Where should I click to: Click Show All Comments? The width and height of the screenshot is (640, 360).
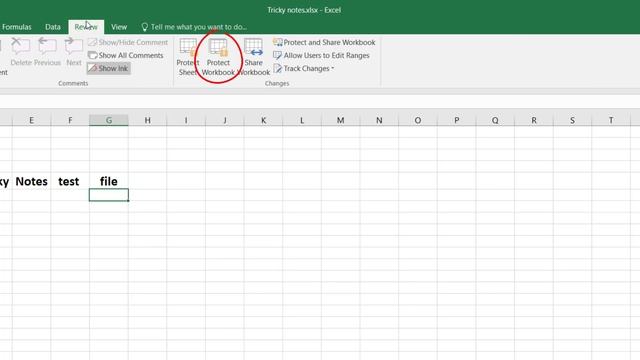[x=126, y=56]
